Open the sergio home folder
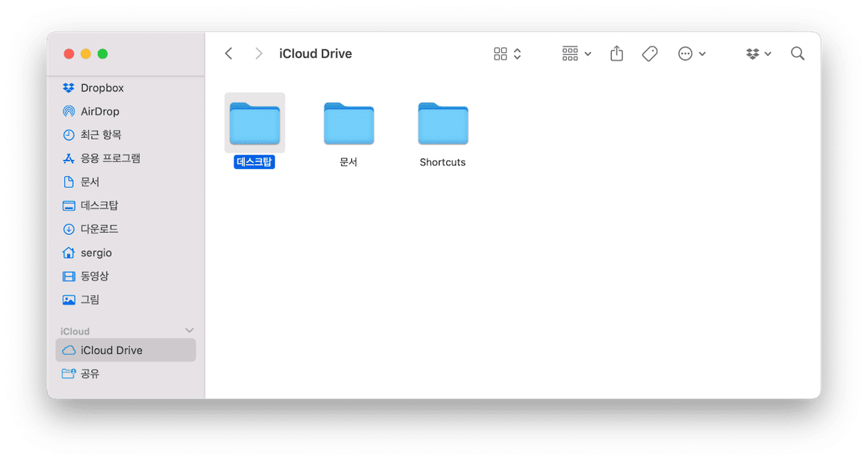The height and width of the screenshot is (461, 868). tap(126, 253)
